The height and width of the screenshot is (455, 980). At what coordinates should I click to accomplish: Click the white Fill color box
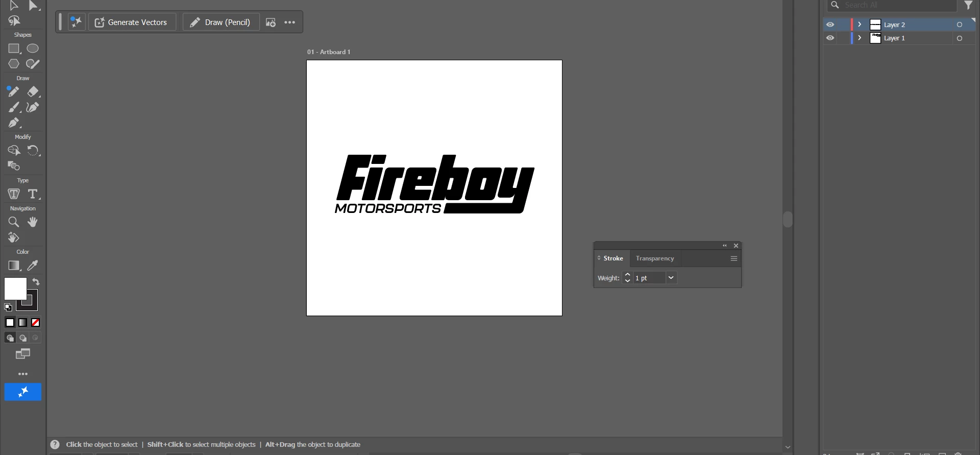(15, 289)
